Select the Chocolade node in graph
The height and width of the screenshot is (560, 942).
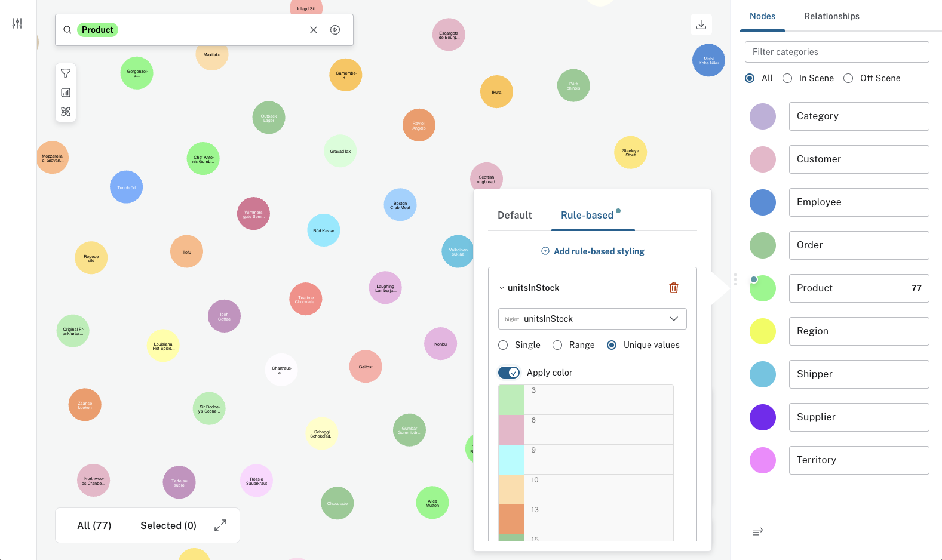pyautogui.click(x=337, y=503)
